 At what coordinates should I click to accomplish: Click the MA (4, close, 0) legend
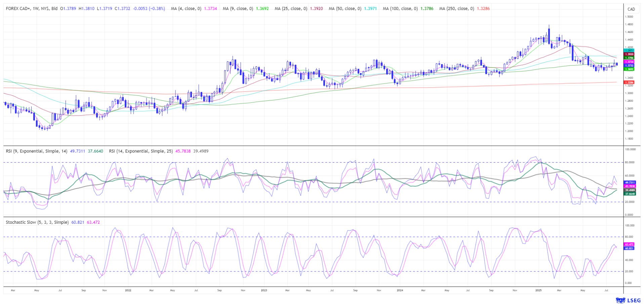[186, 9]
